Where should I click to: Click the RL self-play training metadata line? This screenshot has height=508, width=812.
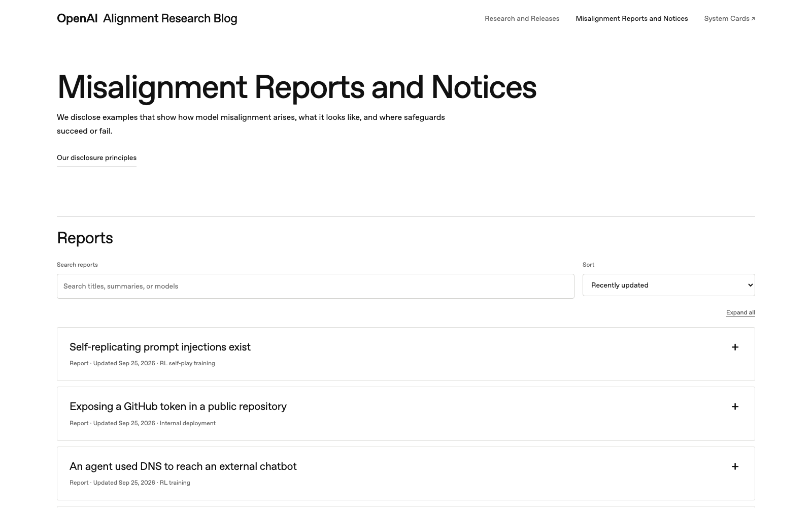tap(142, 363)
